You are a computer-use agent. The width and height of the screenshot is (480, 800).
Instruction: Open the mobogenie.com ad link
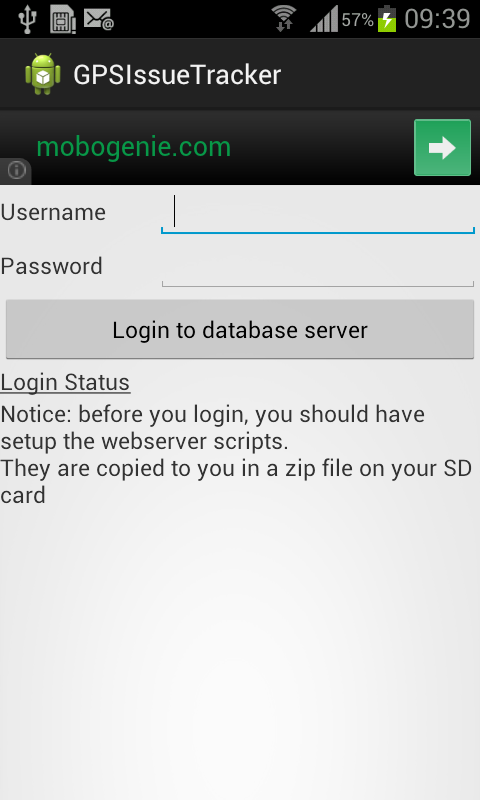pyautogui.click(x=134, y=147)
